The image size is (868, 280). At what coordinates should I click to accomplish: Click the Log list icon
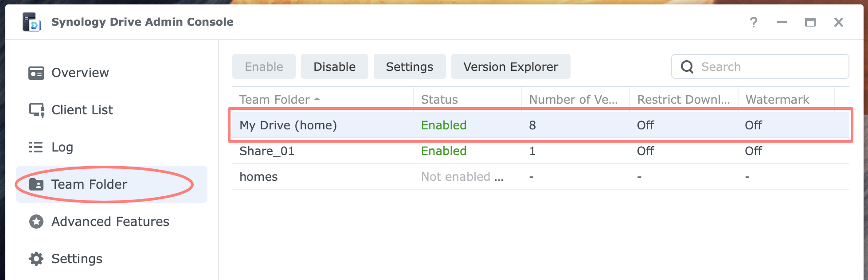tap(36, 147)
